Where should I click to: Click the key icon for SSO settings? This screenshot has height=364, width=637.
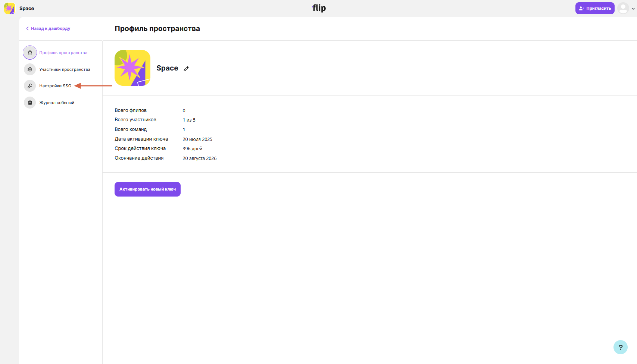click(30, 86)
